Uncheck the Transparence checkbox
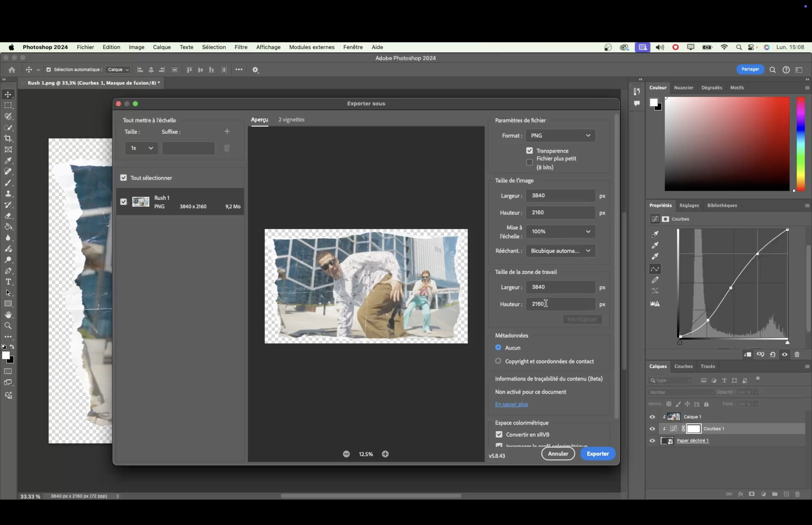Image resolution: width=812 pixels, height=525 pixels. 529,151
